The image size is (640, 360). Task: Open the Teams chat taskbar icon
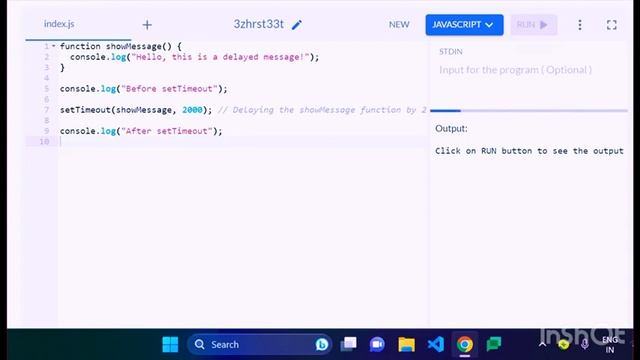coord(377,344)
